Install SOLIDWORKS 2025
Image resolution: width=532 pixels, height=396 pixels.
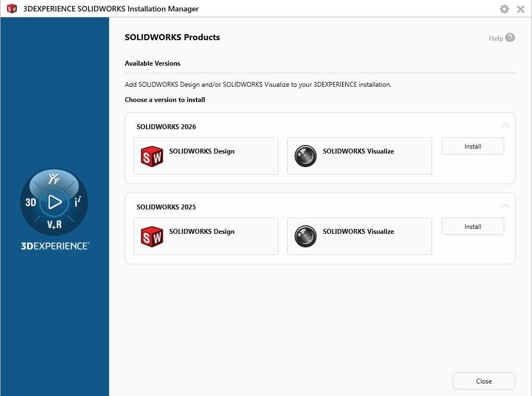coord(472,226)
